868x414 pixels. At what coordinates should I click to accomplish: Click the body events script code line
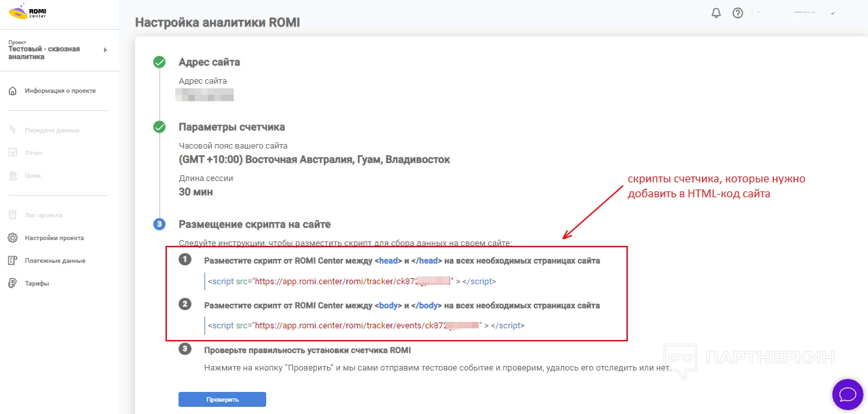(x=366, y=326)
